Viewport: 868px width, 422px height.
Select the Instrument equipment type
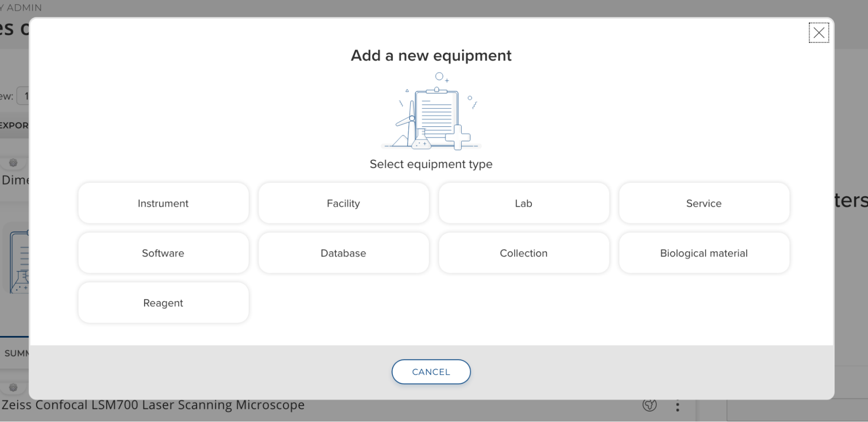(163, 203)
